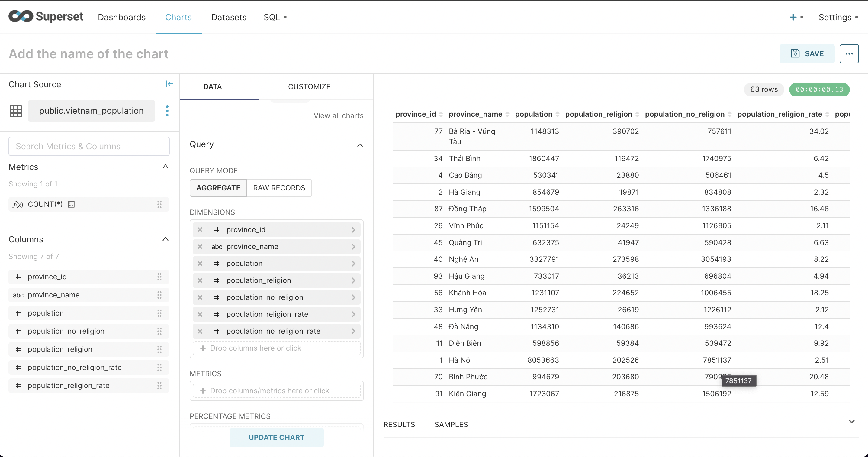Open the Samples tab
868x457 pixels.
click(x=451, y=425)
